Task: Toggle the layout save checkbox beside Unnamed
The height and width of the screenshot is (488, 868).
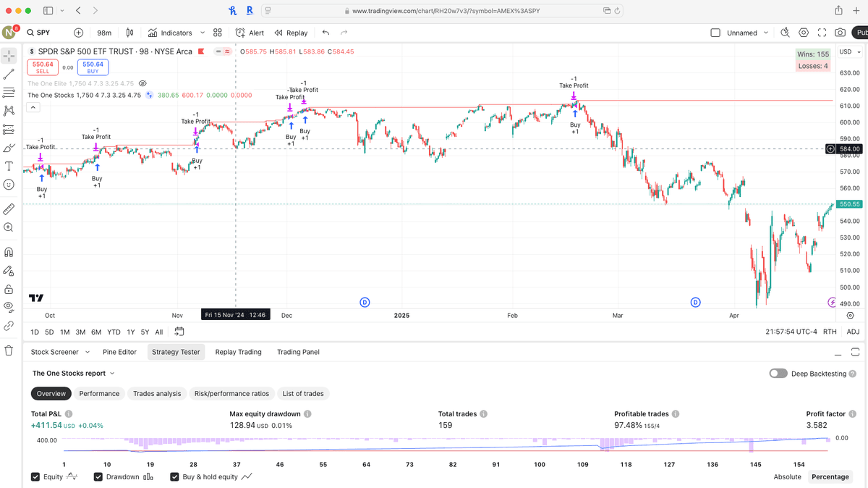Action: (x=715, y=33)
